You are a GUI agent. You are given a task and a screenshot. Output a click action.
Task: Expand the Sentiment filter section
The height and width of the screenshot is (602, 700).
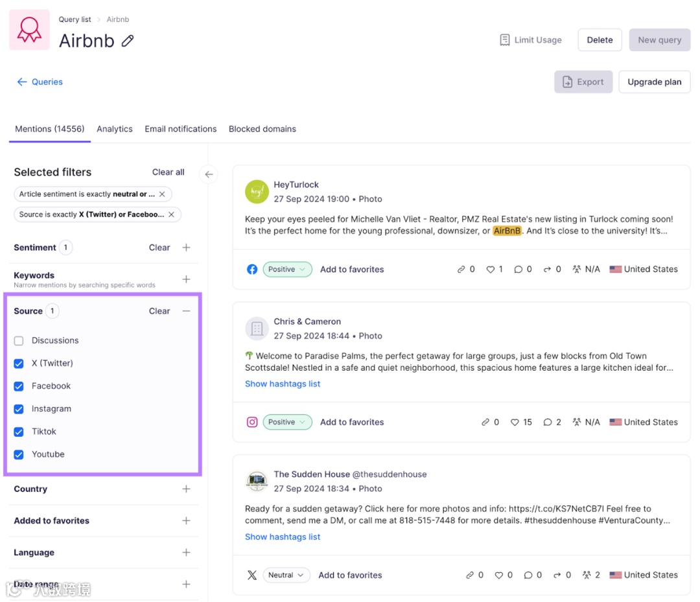click(x=186, y=248)
